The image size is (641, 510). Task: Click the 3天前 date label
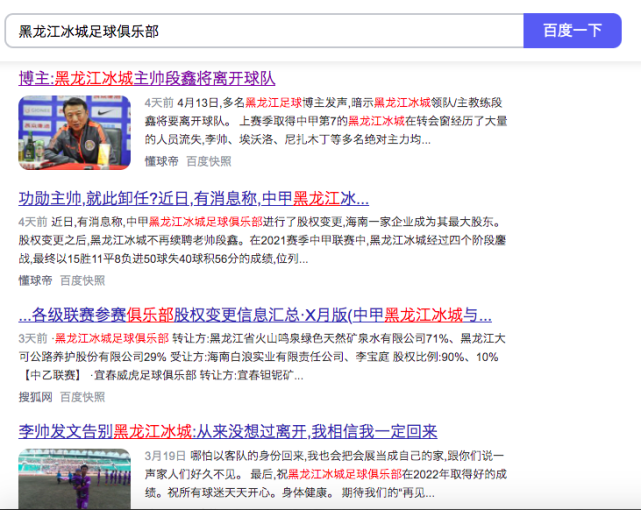point(33,338)
